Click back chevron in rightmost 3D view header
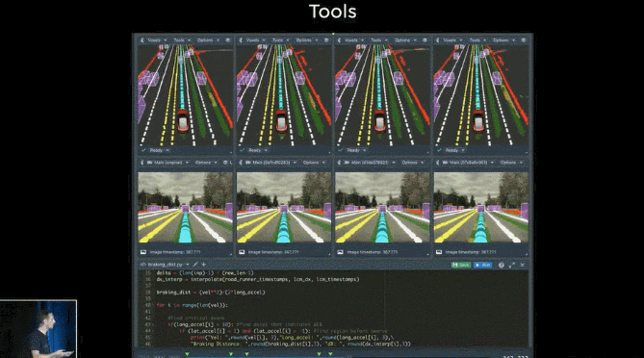This screenshot has height=358, width=644. tap(438, 40)
